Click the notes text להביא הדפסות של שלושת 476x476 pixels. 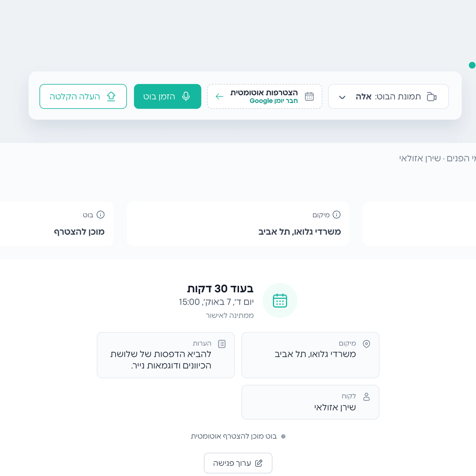click(x=161, y=354)
